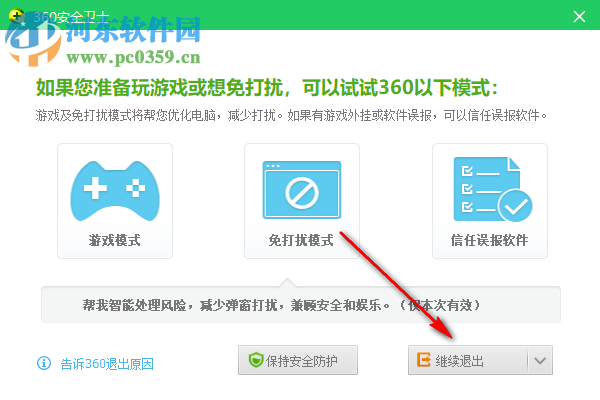This screenshot has height=400, width=600.
Task: Select the 游戏模式 game controller card
Action: click(115, 201)
